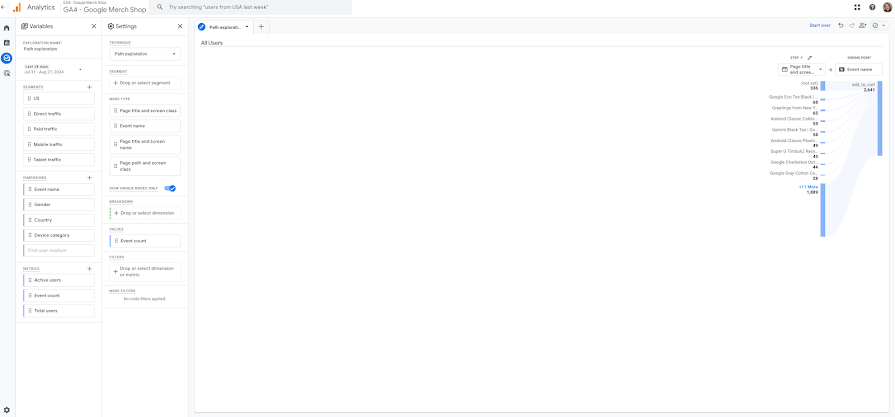
Task: Select the Path exploration tab
Action: pos(224,27)
